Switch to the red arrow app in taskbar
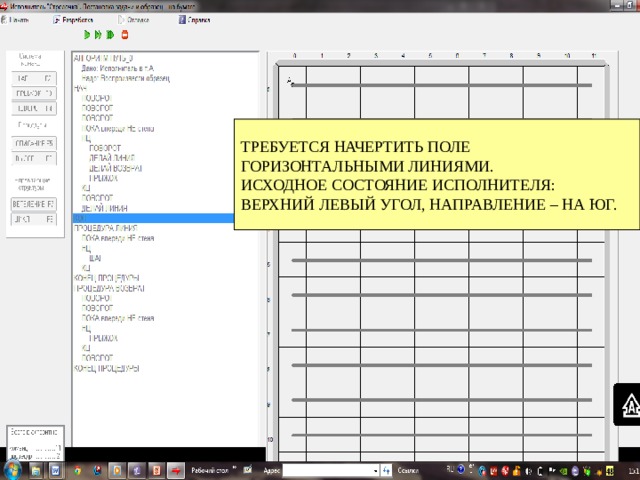Viewport: 640px width, 480px height. click(176, 471)
